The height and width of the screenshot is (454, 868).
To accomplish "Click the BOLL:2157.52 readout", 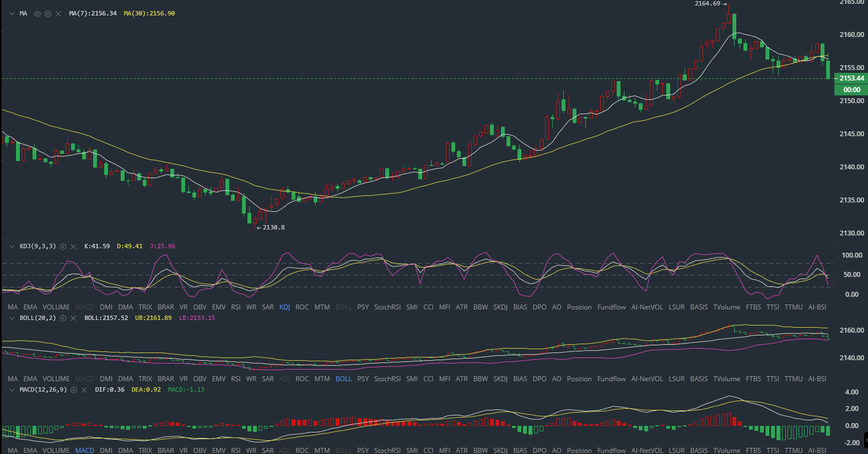I will click(106, 318).
